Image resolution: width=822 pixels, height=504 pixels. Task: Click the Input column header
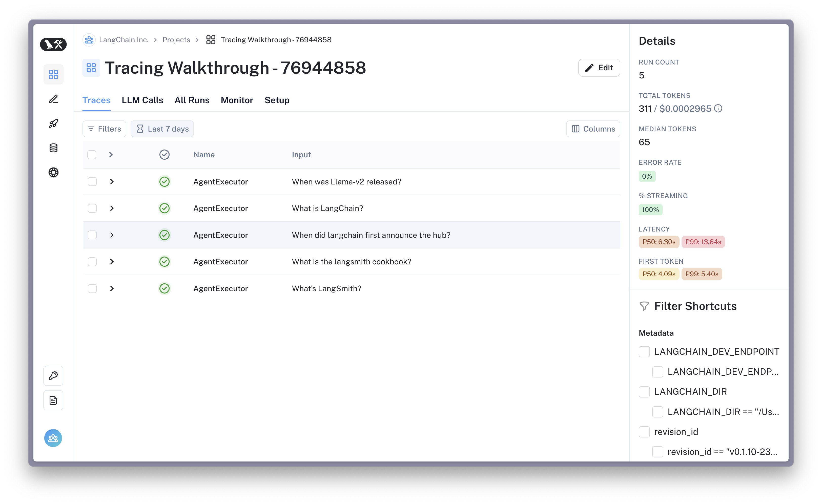(x=301, y=155)
